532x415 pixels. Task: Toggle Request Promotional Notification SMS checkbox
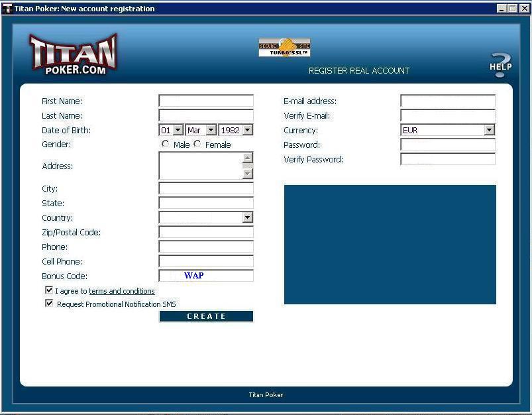[49, 303]
